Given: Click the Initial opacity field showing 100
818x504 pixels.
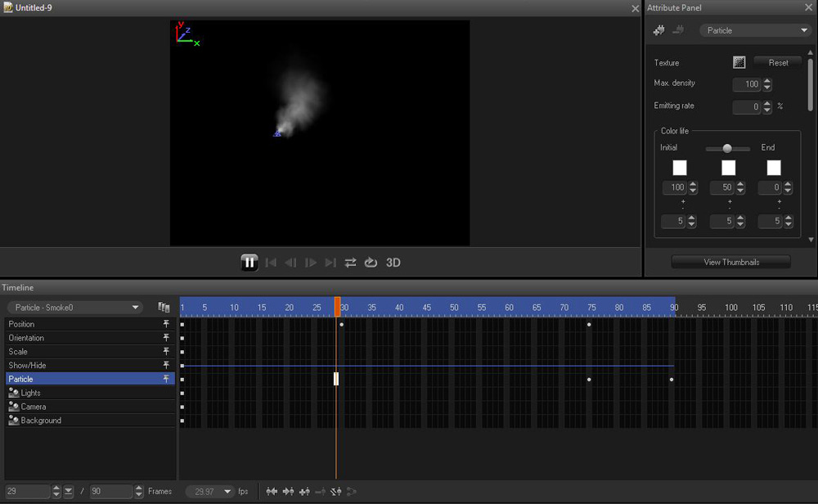Looking at the screenshot, I should pos(675,187).
